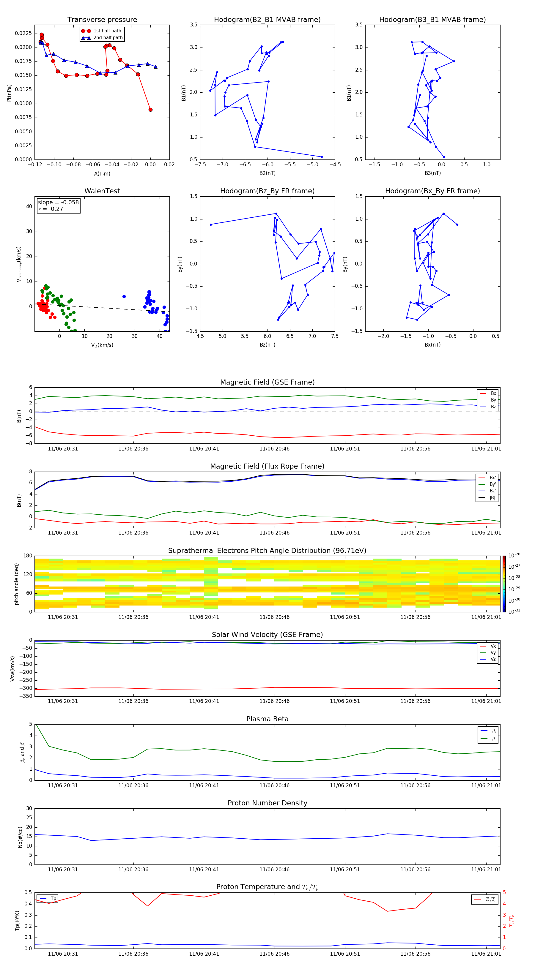Image resolution: width=535 pixels, height=980 pixels.
Task: Click "11/06 21:01" under Proton Number Density
Action: point(486,870)
